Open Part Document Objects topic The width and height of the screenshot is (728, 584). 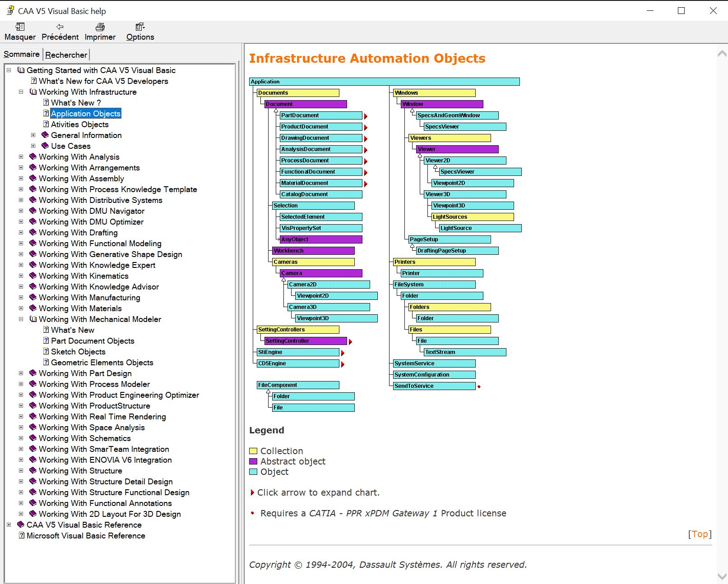click(93, 341)
